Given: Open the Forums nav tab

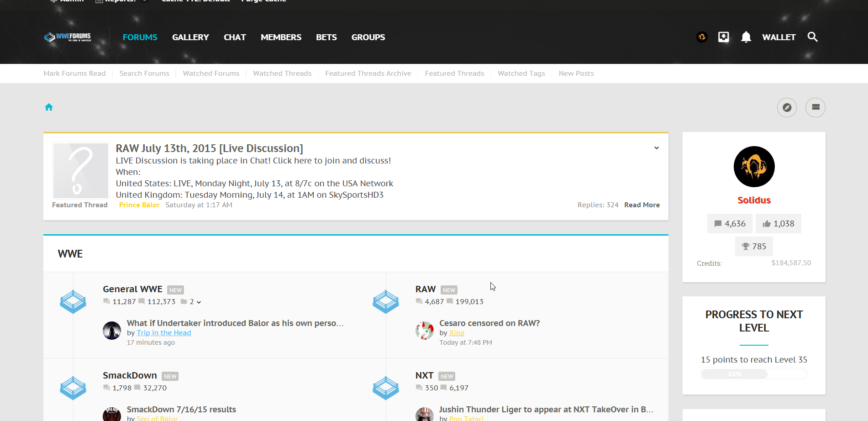Looking at the screenshot, I should click(x=140, y=37).
